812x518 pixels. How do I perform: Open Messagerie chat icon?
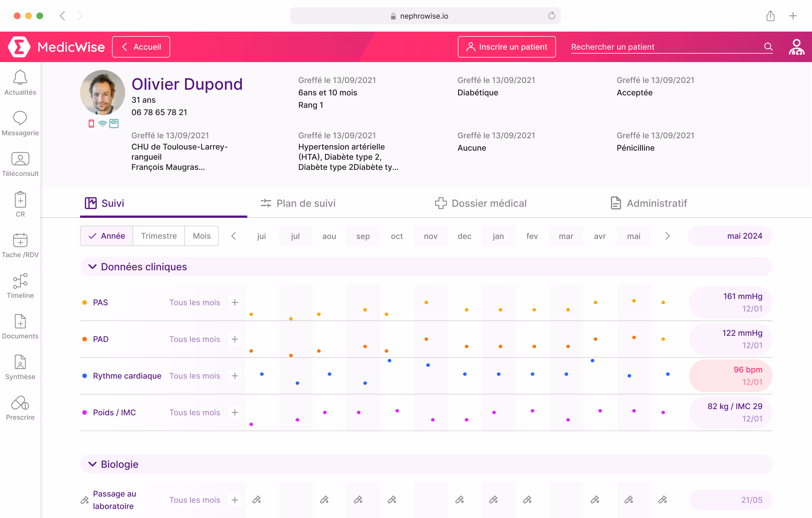pyautogui.click(x=20, y=118)
